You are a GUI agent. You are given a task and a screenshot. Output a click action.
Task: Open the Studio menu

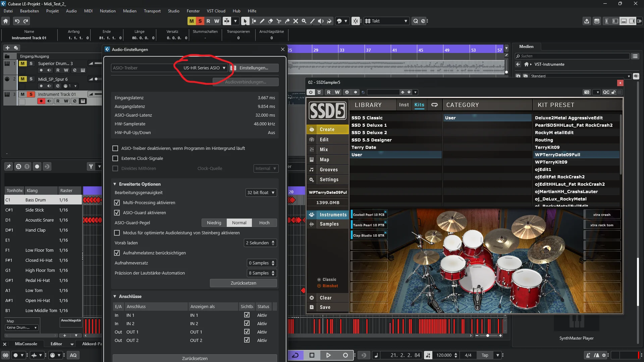pos(173,11)
